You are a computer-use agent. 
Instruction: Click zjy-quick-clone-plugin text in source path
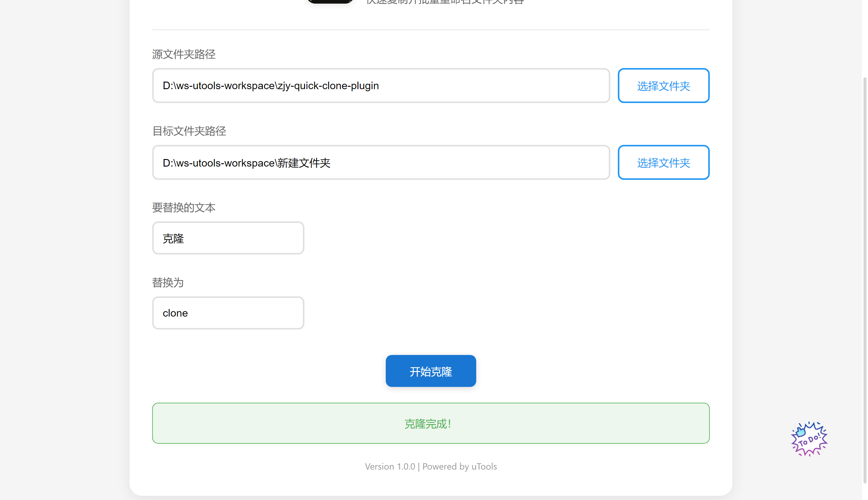328,86
